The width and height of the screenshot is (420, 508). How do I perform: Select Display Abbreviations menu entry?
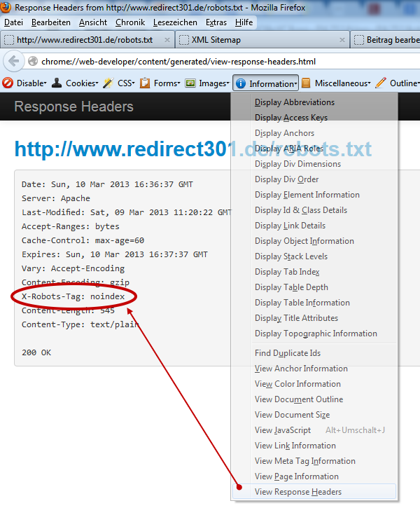314,102
